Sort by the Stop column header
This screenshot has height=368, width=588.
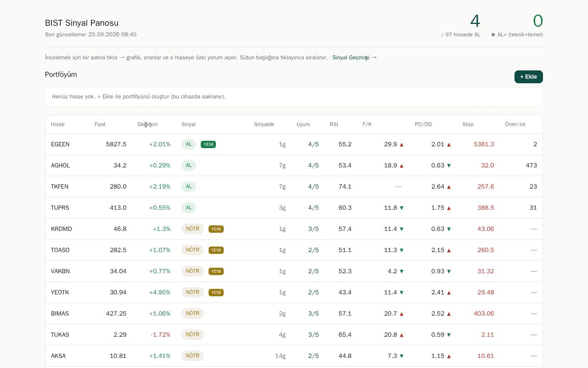pos(468,124)
